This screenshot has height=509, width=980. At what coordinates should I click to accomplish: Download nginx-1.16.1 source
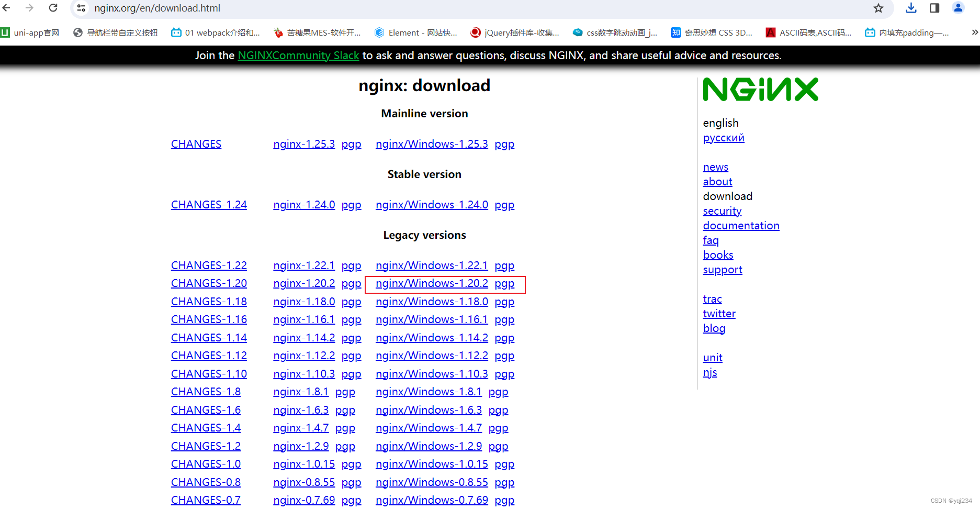(x=304, y=319)
